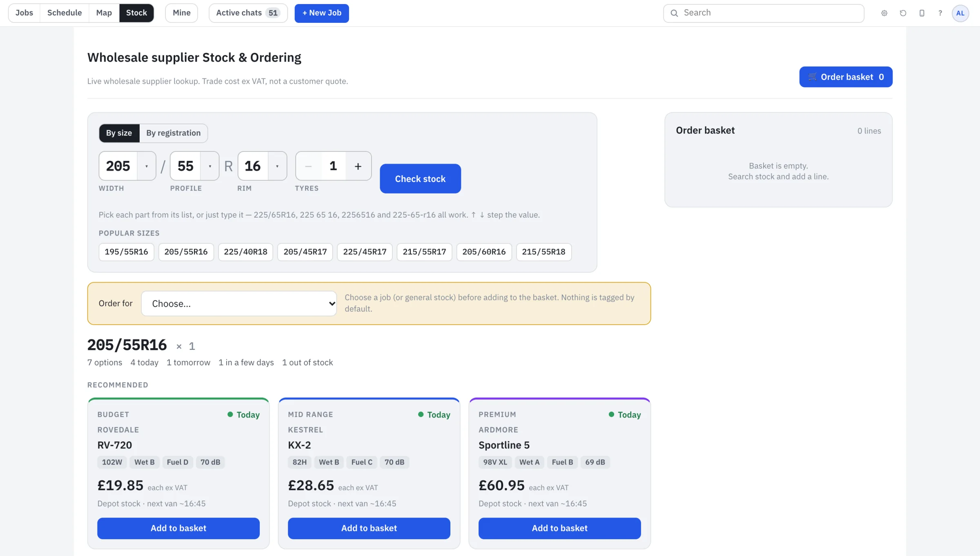Open settings via the gear icon

[x=884, y=13]
